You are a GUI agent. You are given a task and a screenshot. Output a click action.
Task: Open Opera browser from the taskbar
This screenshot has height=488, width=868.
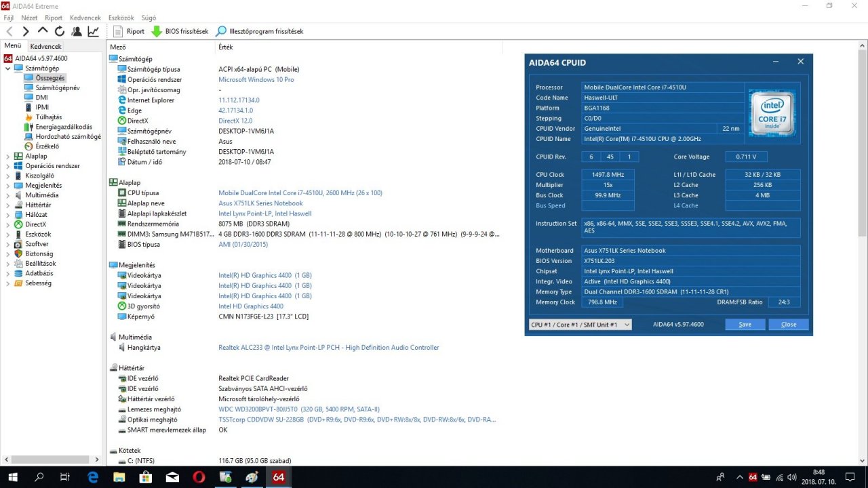pyautogui.click(x=199, y=477)
